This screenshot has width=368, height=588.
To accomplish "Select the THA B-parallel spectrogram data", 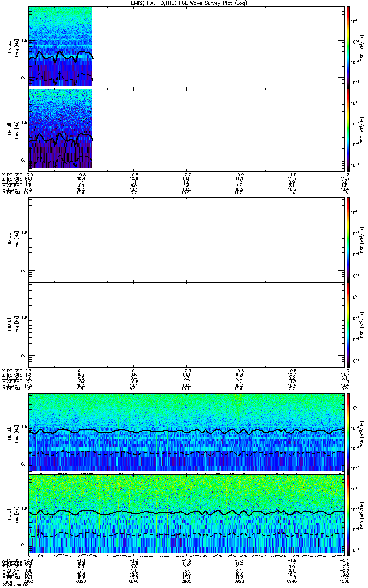I will [61, 128].
